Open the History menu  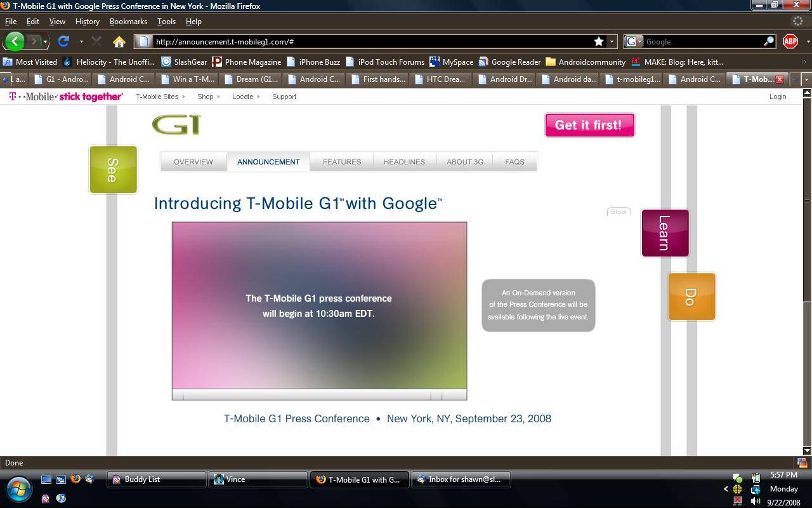tap(87, 21)
